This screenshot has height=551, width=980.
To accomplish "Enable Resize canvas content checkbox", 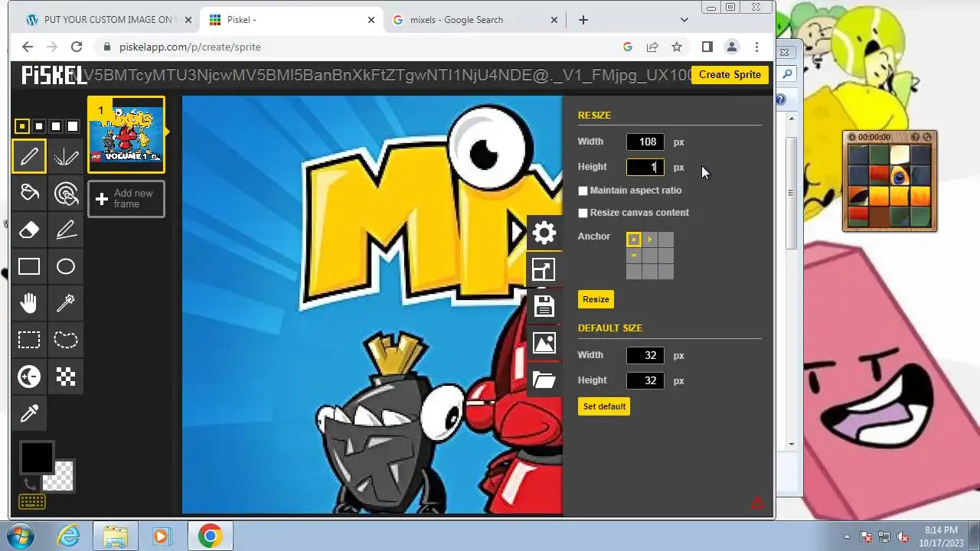I will point(583,213).
